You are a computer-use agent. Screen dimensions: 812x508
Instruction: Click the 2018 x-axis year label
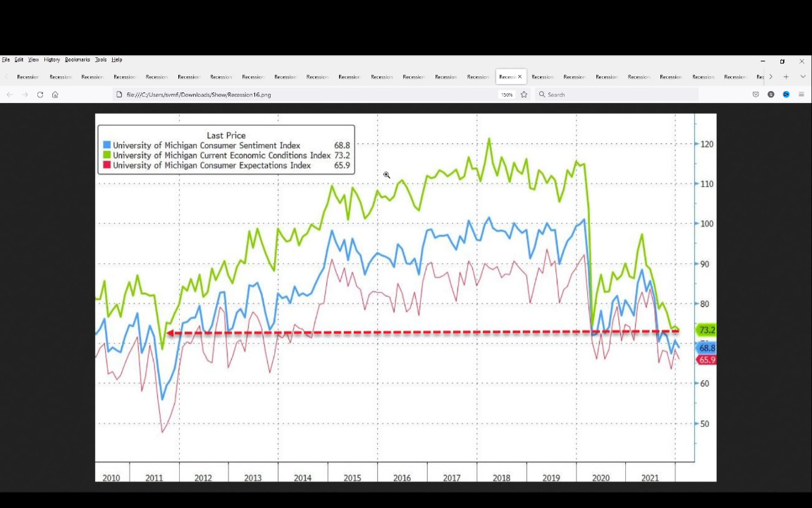pos(501,478)
